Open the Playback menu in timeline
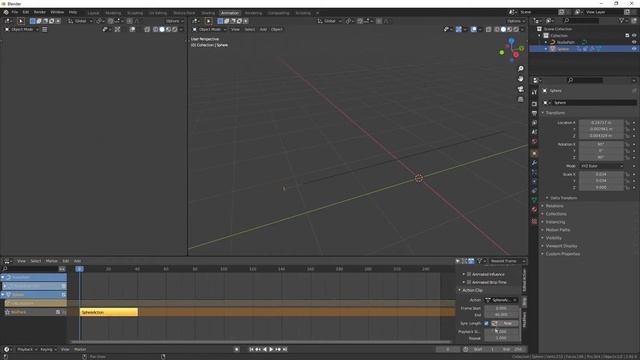Screen dimensions: 640x360 point(26,349)
